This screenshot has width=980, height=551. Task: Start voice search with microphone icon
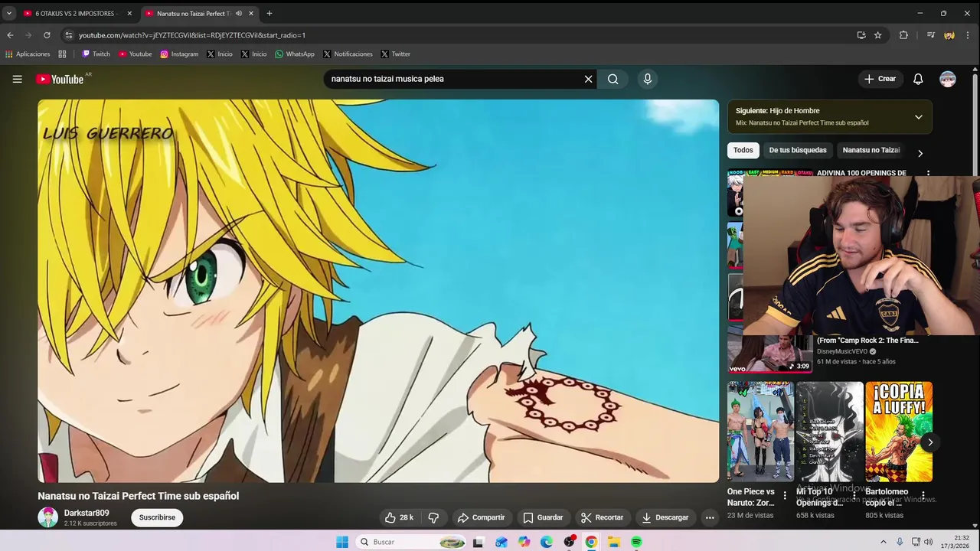click(648, 79)
